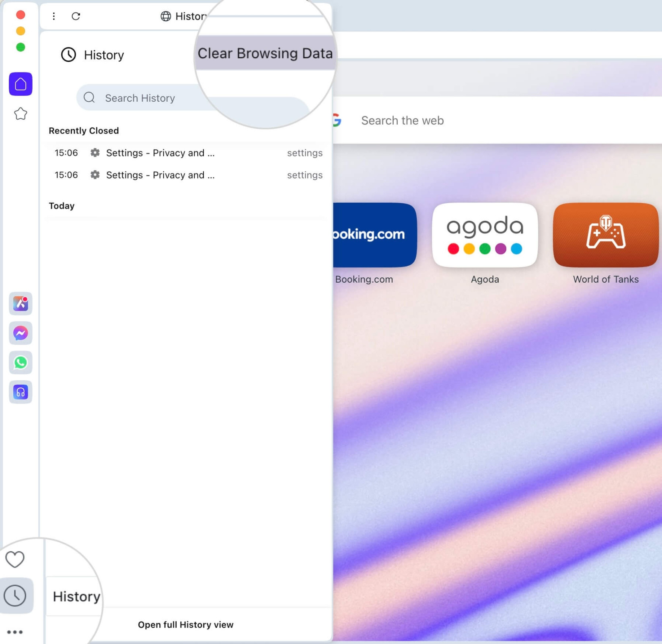The height and width of the screenshot is (644, 662).
Task: Open the World of Tanks speed dial
Action: [606, 235]
